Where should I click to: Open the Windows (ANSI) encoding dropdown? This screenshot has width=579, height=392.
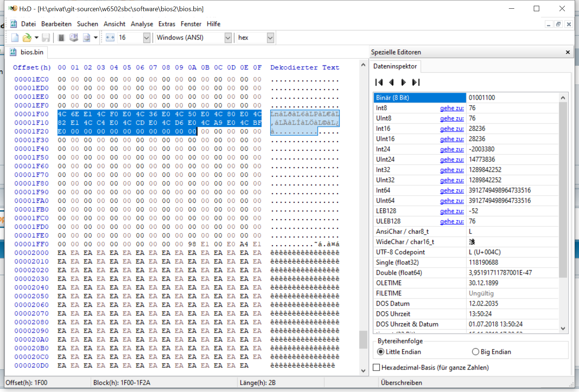coord(228,38)
